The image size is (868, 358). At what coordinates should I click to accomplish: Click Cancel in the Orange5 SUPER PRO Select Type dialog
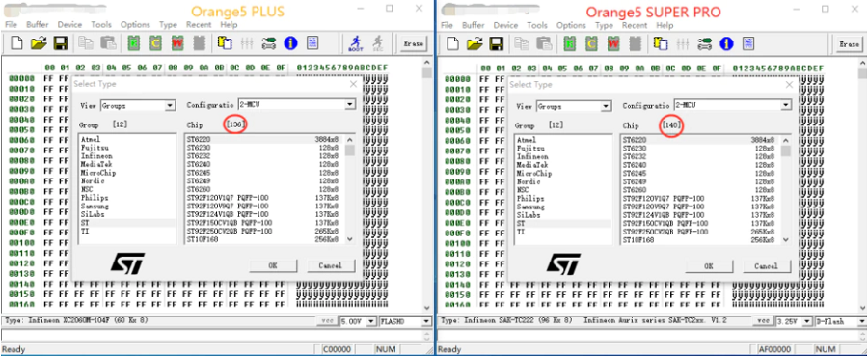(x=766, y=266)
